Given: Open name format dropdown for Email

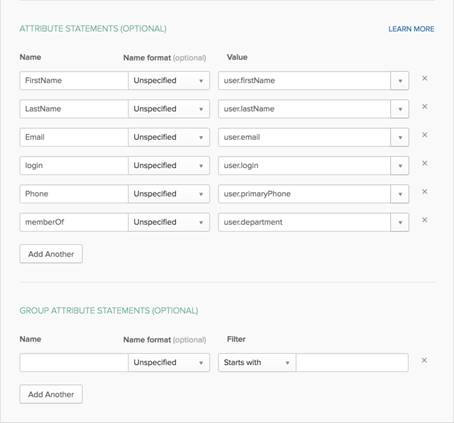Looking at the screenshot, I should point(169,137).
